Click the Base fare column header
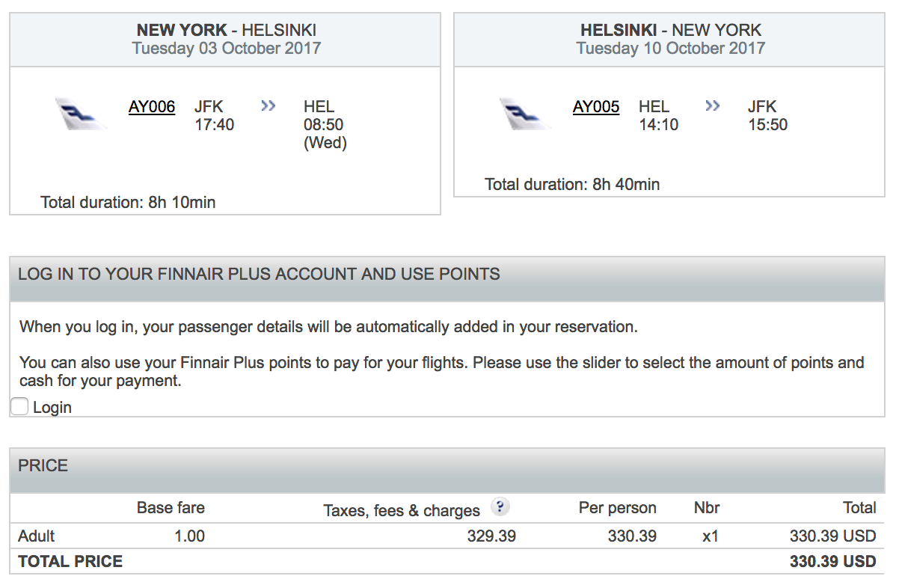This screenshot has height=588, width=899. [171, 508]
